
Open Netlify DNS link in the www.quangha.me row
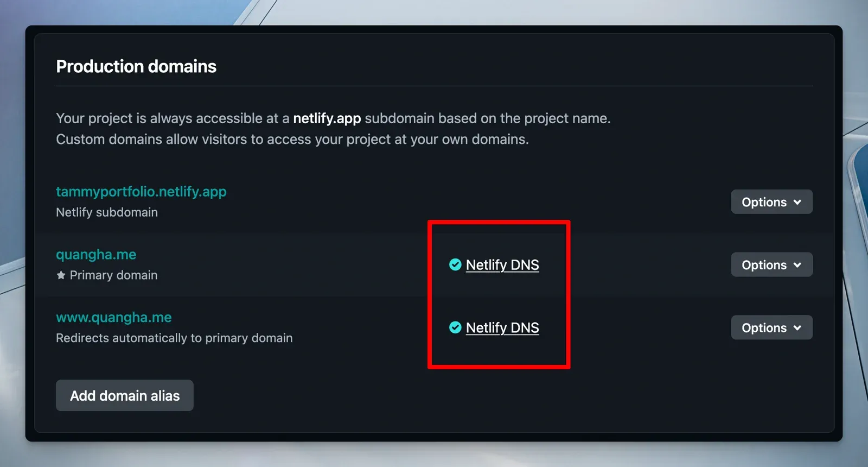click(x=502, y=328)
